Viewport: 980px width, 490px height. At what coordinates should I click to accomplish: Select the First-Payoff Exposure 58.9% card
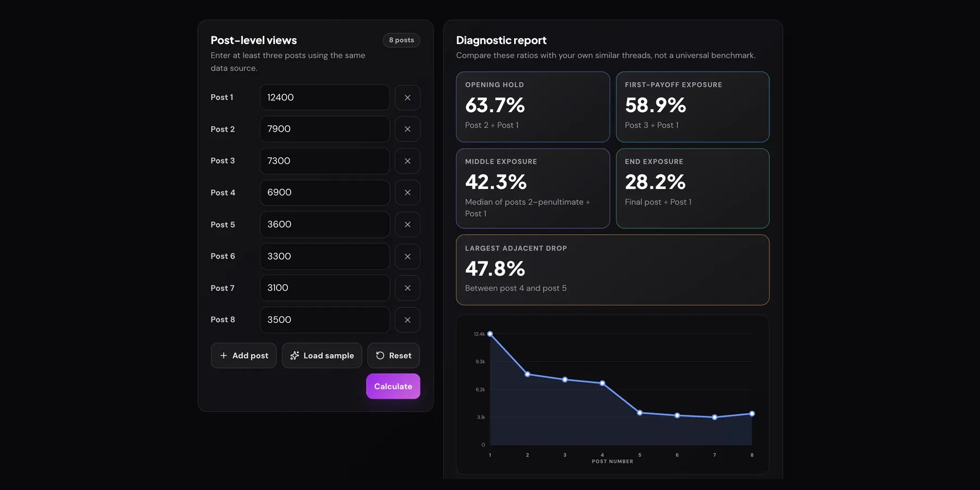[x=693, y=107]
